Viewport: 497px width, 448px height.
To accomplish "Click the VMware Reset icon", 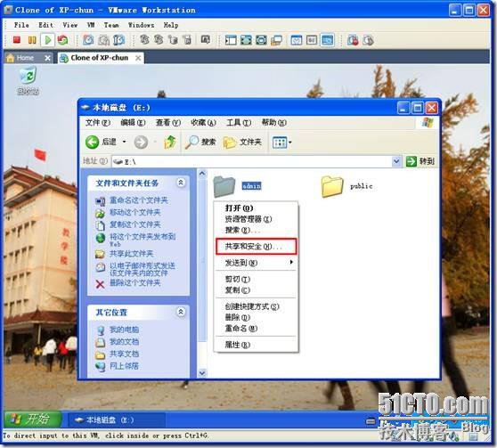I will pos(62,40).
